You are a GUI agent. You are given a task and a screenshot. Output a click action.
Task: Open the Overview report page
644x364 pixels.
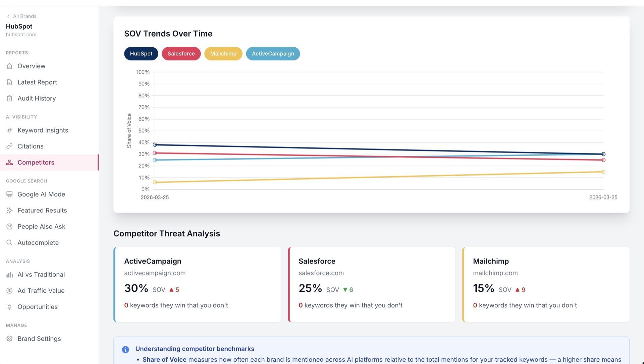[49, 66]
